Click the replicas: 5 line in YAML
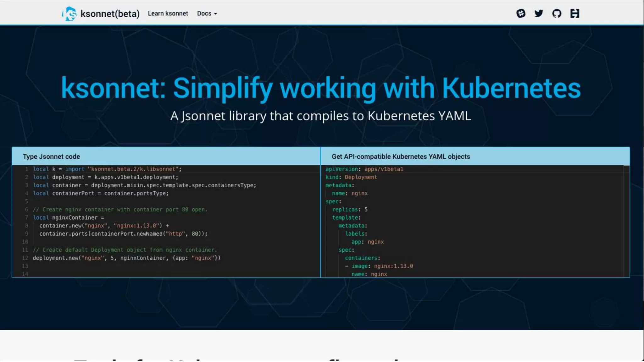644x362 pixels. click(350, 210)
